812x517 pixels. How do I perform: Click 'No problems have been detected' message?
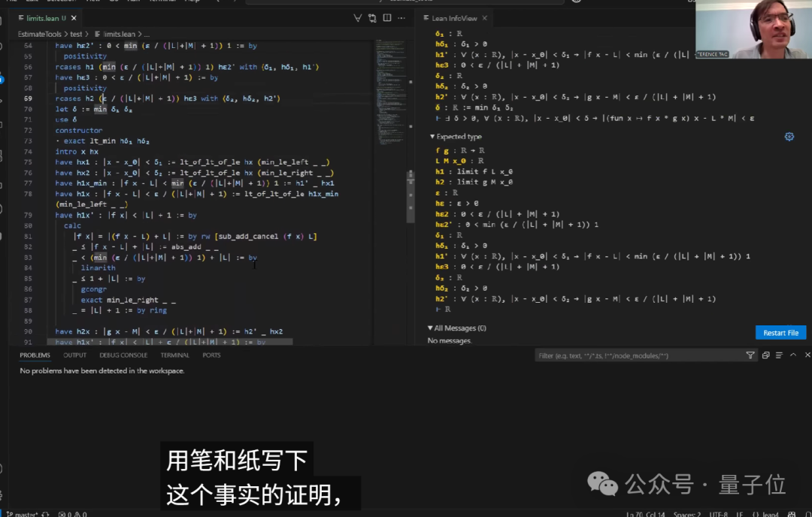tap(102, 370)
